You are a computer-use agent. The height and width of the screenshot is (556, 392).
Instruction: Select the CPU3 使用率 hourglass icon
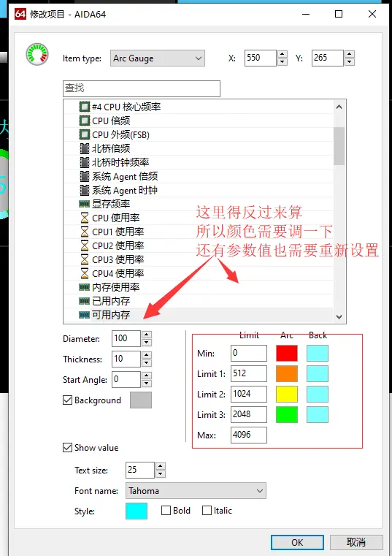[85, 259]
